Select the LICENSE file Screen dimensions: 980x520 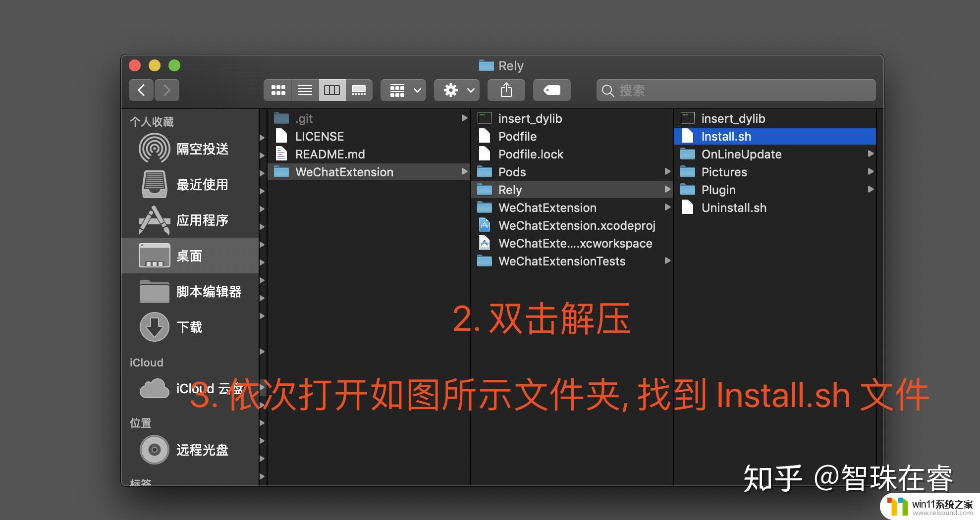point(369,136)
